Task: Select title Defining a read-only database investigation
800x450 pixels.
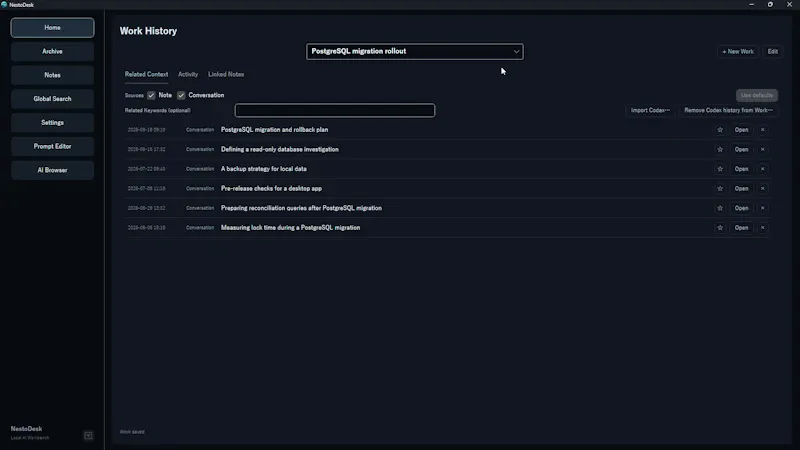Action: click(x=280, y=149)
